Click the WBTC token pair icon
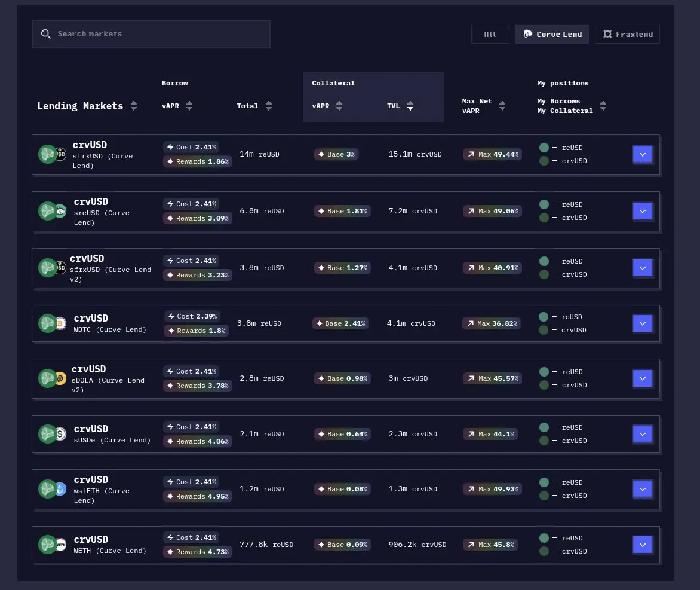This screenshot has height=590, width=700. point(52,323)
